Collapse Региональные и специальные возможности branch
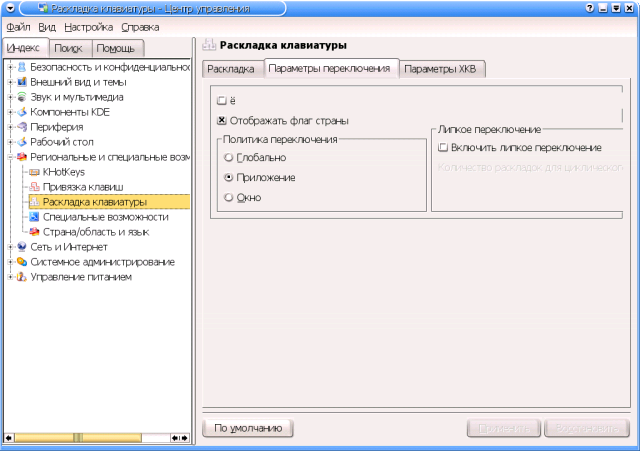The width and height of the screenshot is (640, 451). [10, 157]
